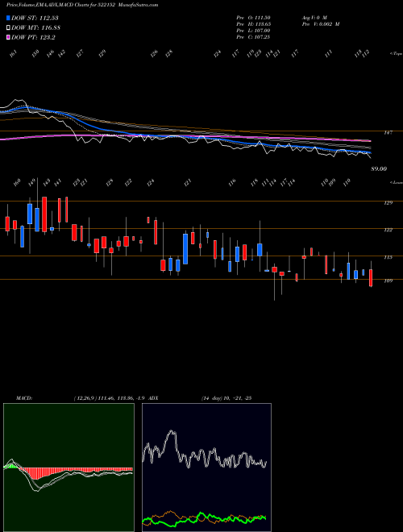Click the MACD '(12,26,9)' parameters text

pos(85,398)
